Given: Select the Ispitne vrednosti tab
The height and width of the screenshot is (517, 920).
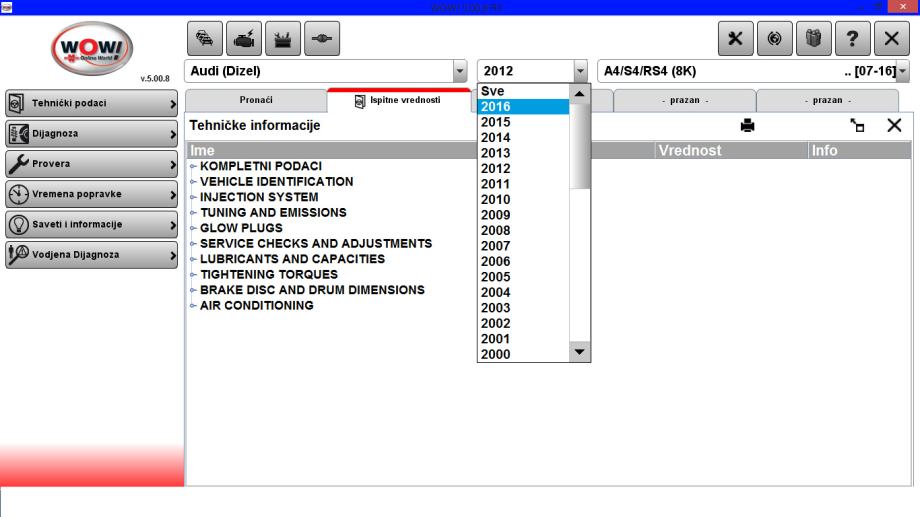Looking at the screenshot, I should (x=398, y=100).
